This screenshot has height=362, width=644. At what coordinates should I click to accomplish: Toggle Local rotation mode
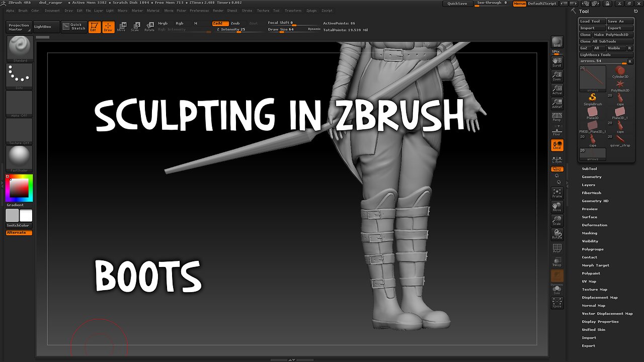557,145
